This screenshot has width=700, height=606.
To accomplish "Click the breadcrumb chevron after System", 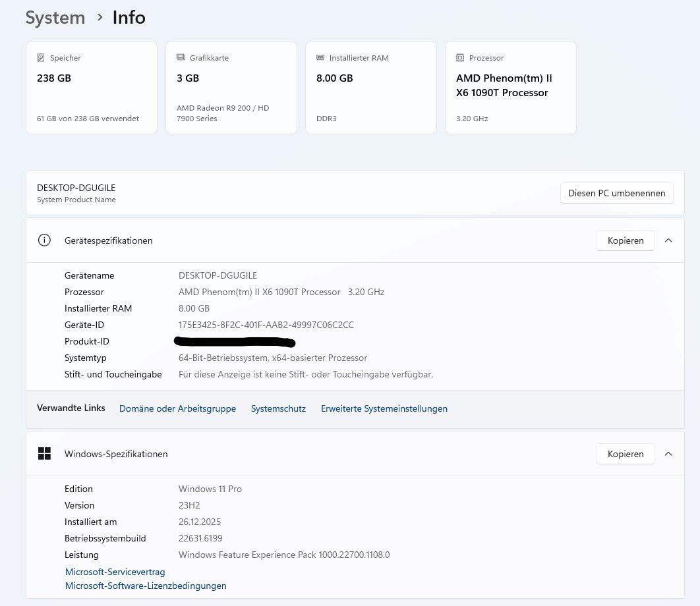I will tap(100, 17).
